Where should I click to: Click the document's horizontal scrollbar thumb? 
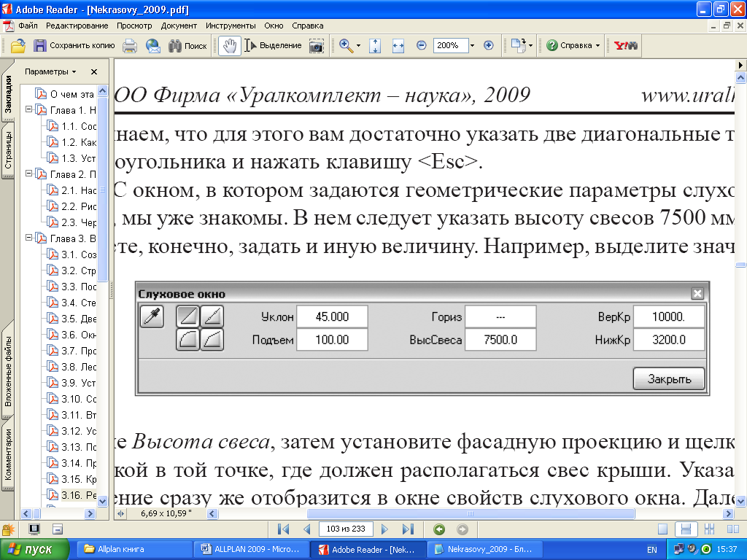tap(471, 514)
